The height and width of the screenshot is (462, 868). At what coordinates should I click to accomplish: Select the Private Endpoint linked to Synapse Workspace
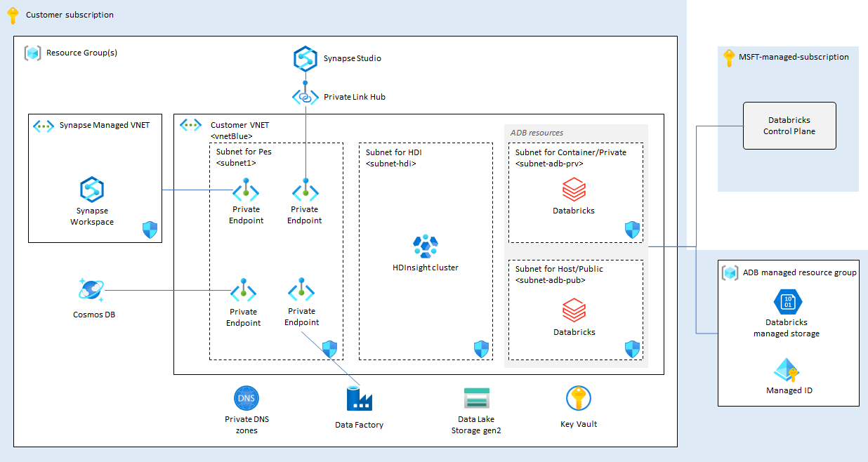click(x=246, y=190)
